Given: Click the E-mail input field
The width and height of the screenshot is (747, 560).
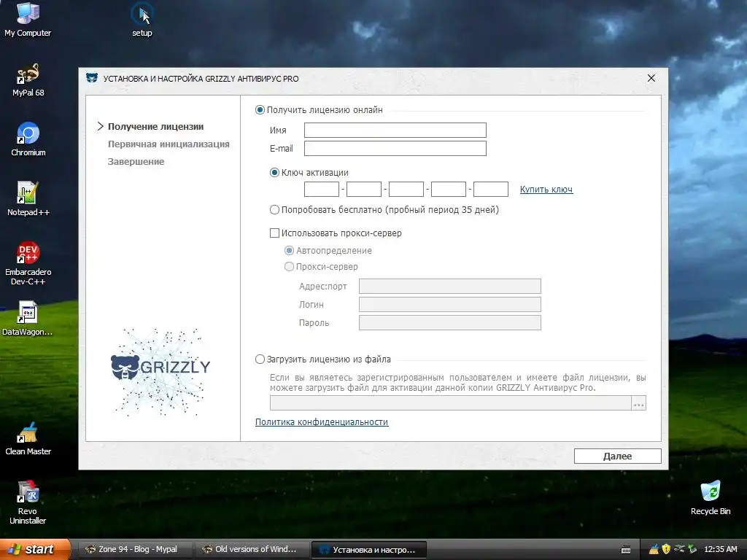Looking at the screenshot, I should point(395,148).
